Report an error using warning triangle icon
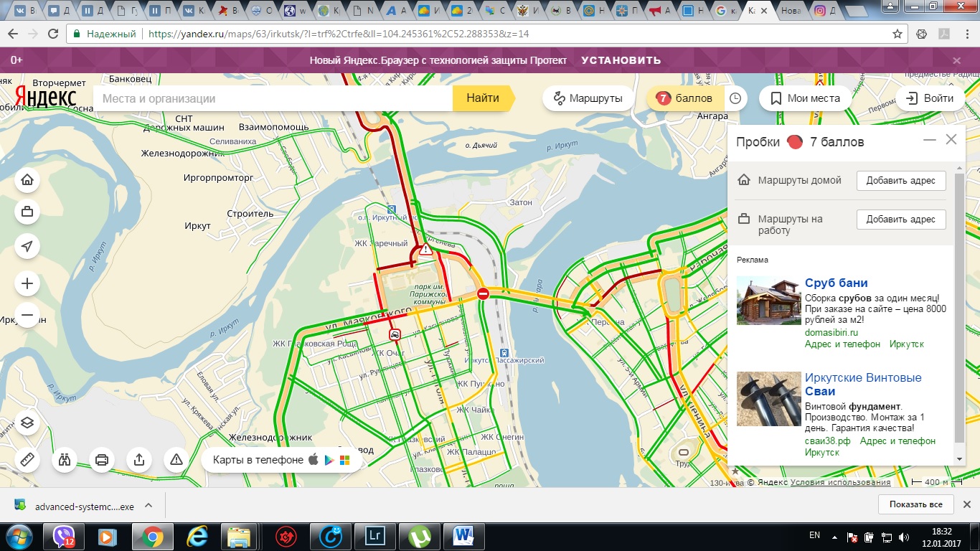 pos(176,460)
